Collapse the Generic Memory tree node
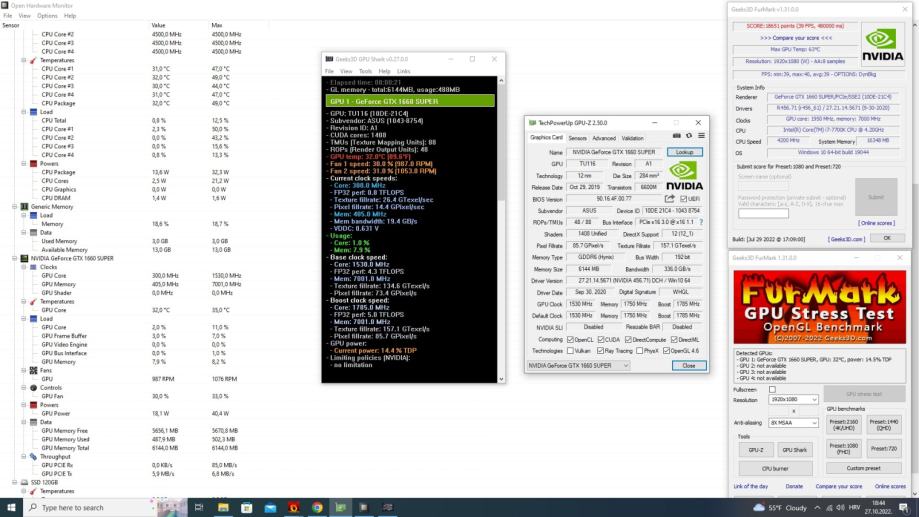This screenshot has width=919, height=517. (x=15, y=206)
